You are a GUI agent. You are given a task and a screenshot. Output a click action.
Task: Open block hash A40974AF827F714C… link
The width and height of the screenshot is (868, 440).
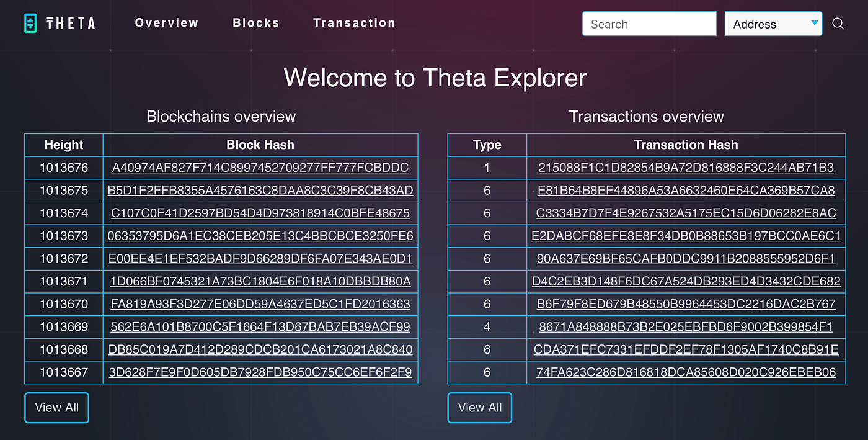tap(260, 168)
